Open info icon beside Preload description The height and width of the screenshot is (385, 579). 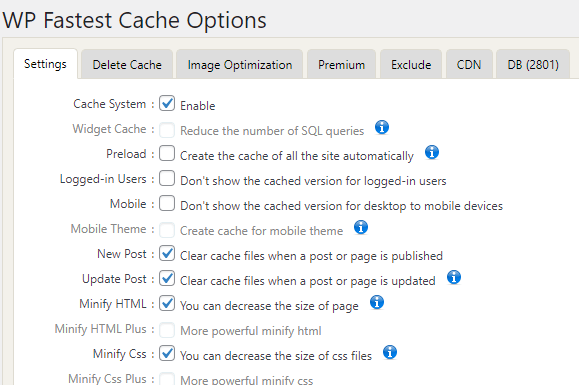[432, 152]
